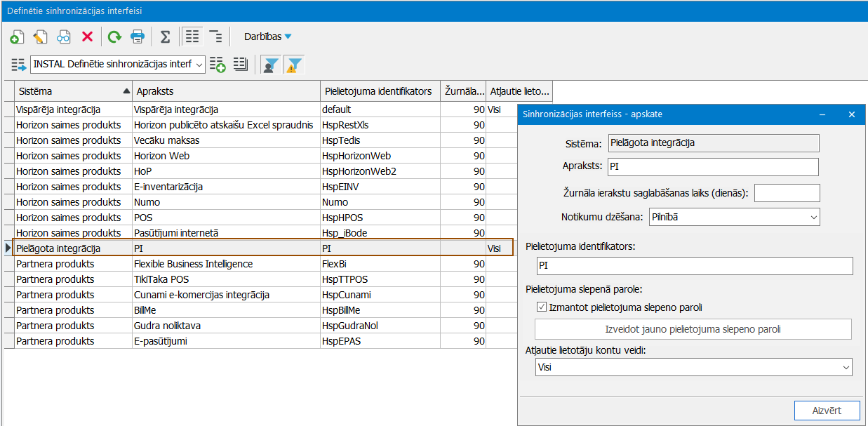Screen dimensions: 868x426
Task: Click the HspHorizonWeb2 identifier cell
Action: [380, 171]
